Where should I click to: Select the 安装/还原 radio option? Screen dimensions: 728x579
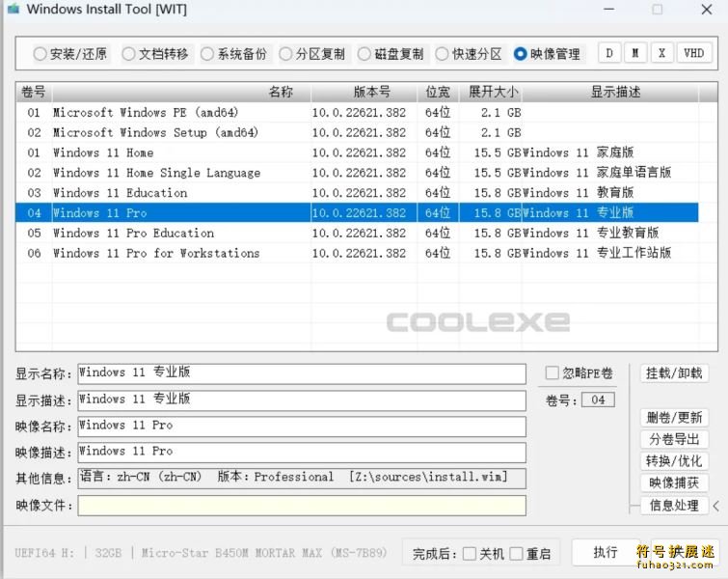click(70, 54)
